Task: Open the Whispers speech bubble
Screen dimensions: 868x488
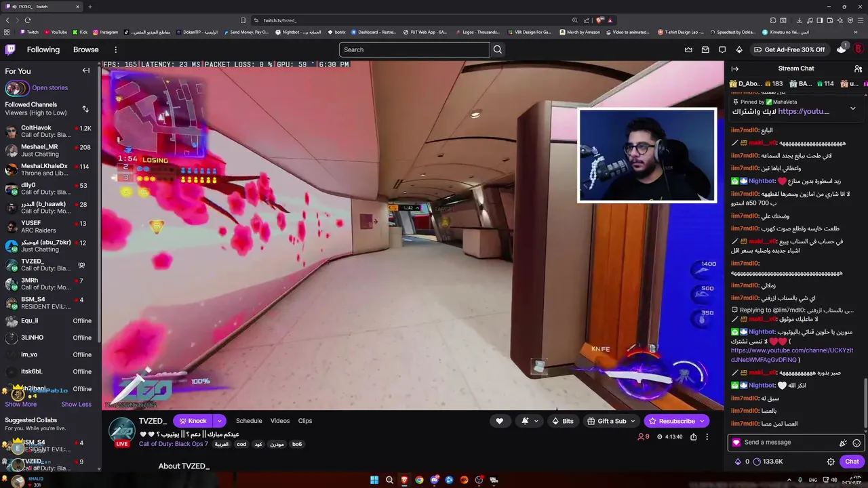Action: tap(722, 49)
